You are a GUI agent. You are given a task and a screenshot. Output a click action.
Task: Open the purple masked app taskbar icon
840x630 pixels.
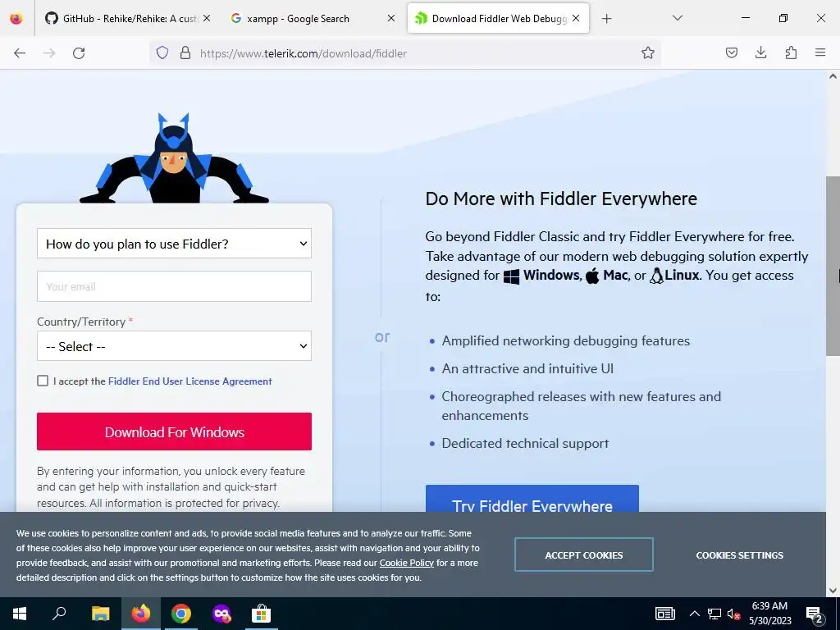tap(221, 614)
